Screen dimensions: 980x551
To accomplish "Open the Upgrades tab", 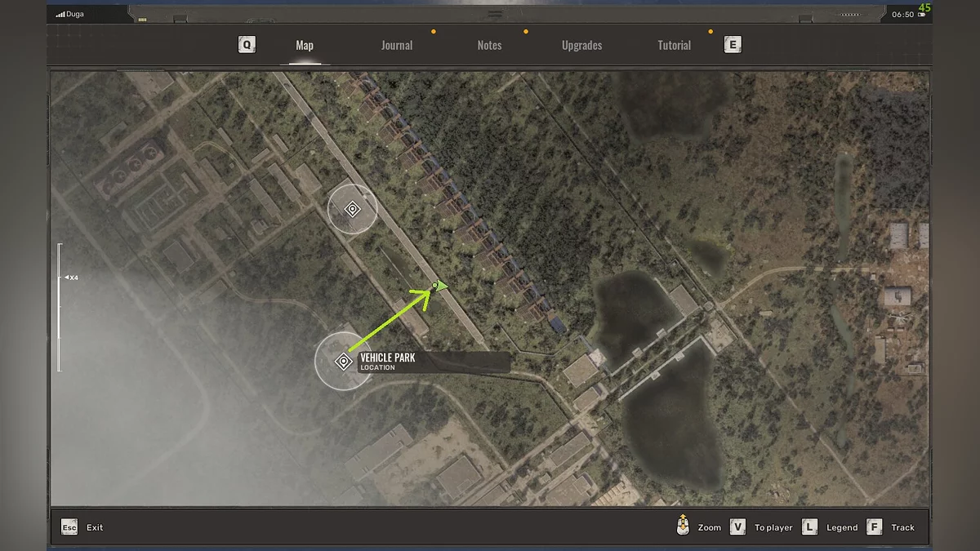I will pos(582,46).
